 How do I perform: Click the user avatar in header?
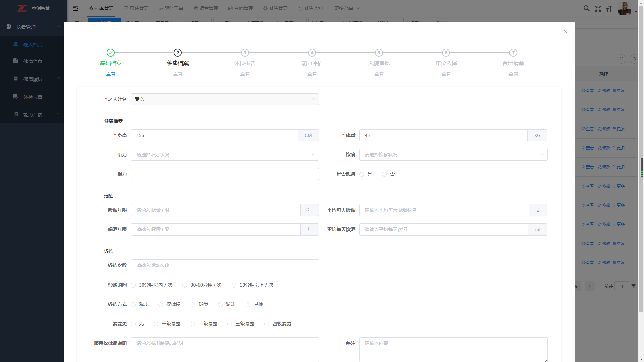pyautogui.click(x=624, y=8)
